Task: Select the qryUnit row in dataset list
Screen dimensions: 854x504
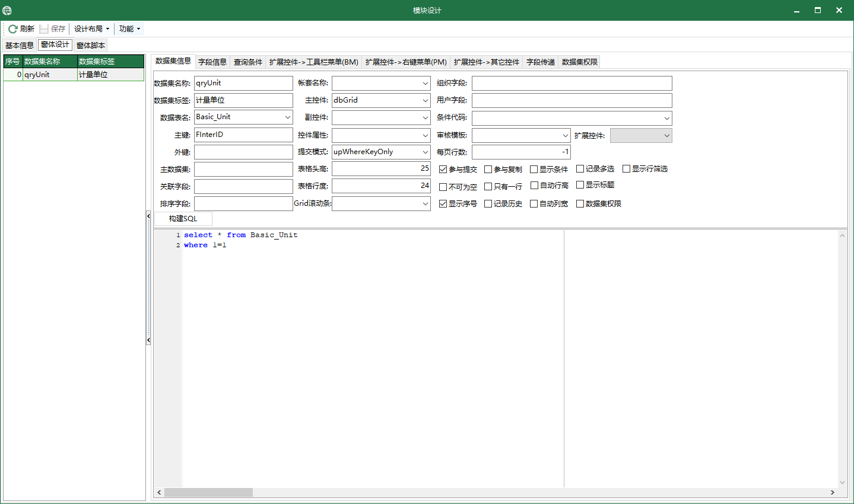Action: (x=74, y=75)
